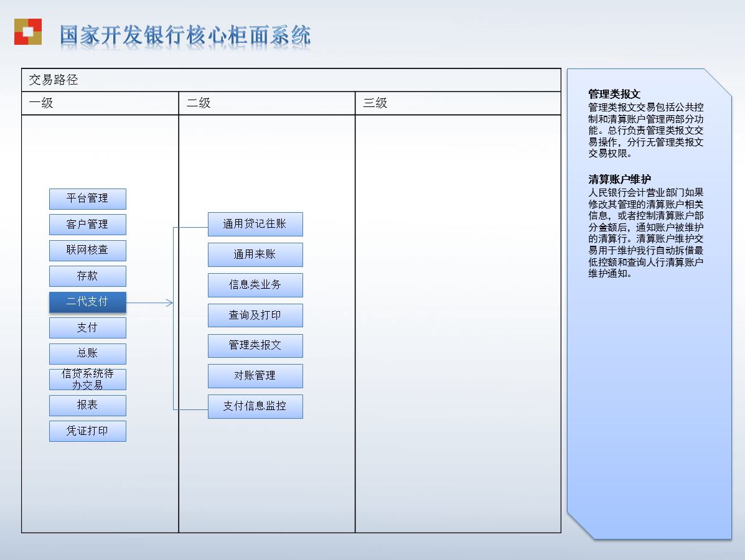Select the 平台管理 menu box

(x=87, y=198)
